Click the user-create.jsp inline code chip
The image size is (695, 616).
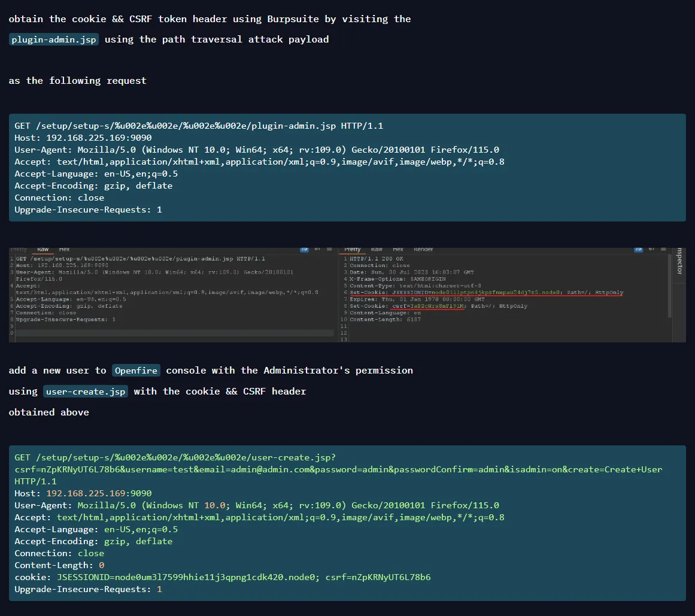[x=86, y=392]
